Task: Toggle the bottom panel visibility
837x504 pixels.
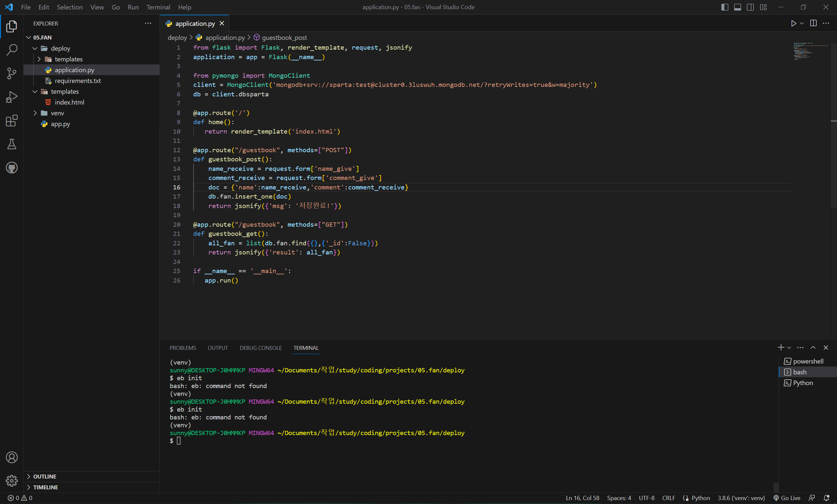Action: 738,7
